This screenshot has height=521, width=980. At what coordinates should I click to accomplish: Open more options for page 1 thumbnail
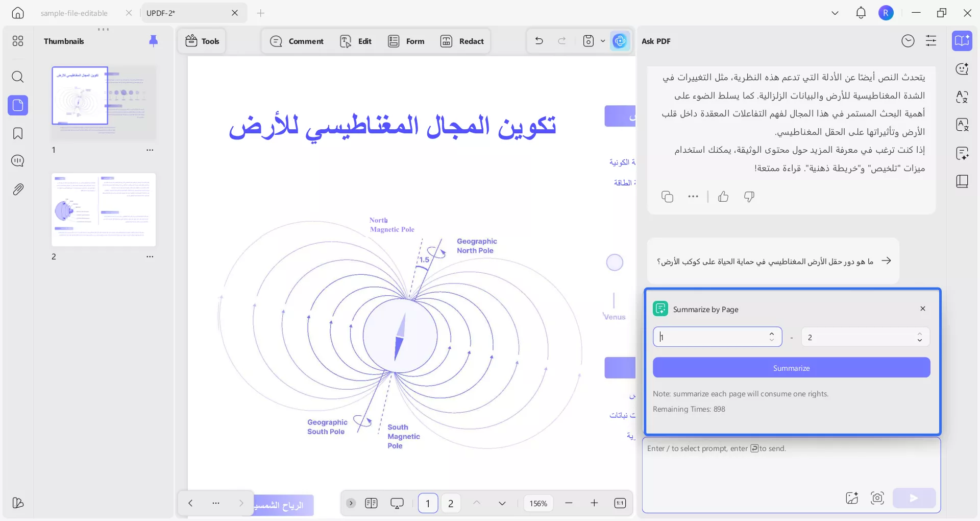pyautogui.click(x=150, y=150)
